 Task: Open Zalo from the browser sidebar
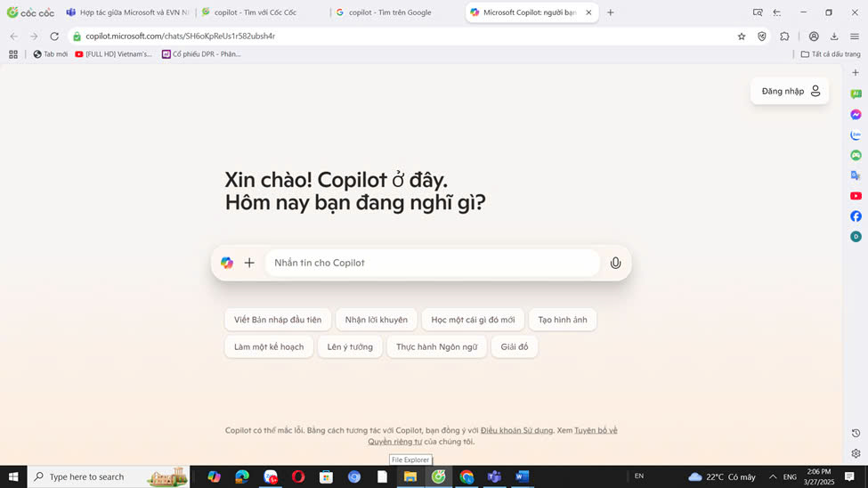856,135
